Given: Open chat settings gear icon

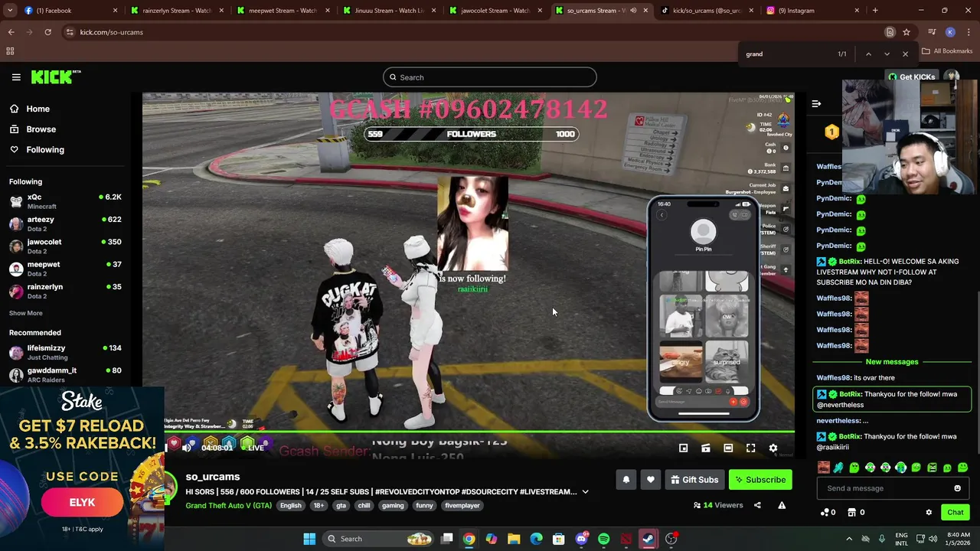Looking at the screenshot, I should tap(929, 513).
